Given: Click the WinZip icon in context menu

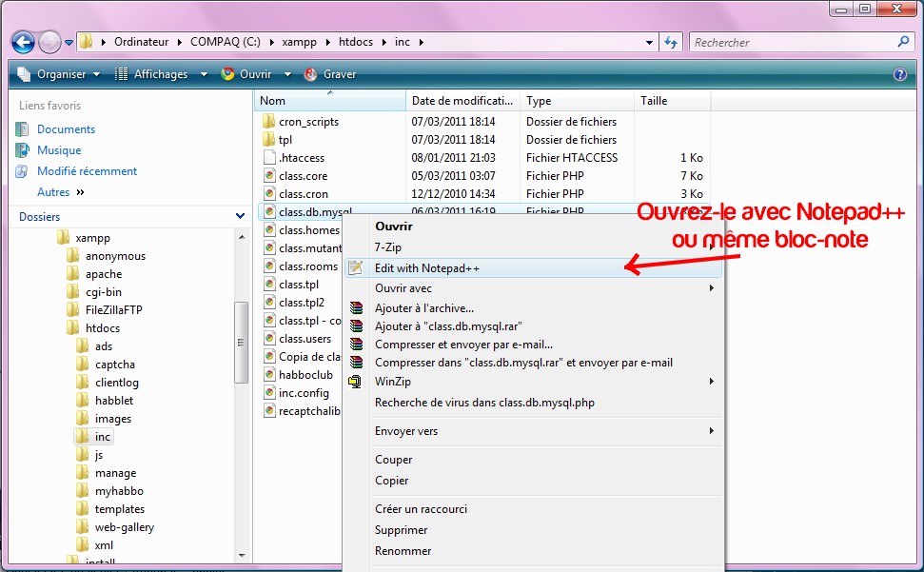Looking at the screenshot, I should (x=355, y=382).
